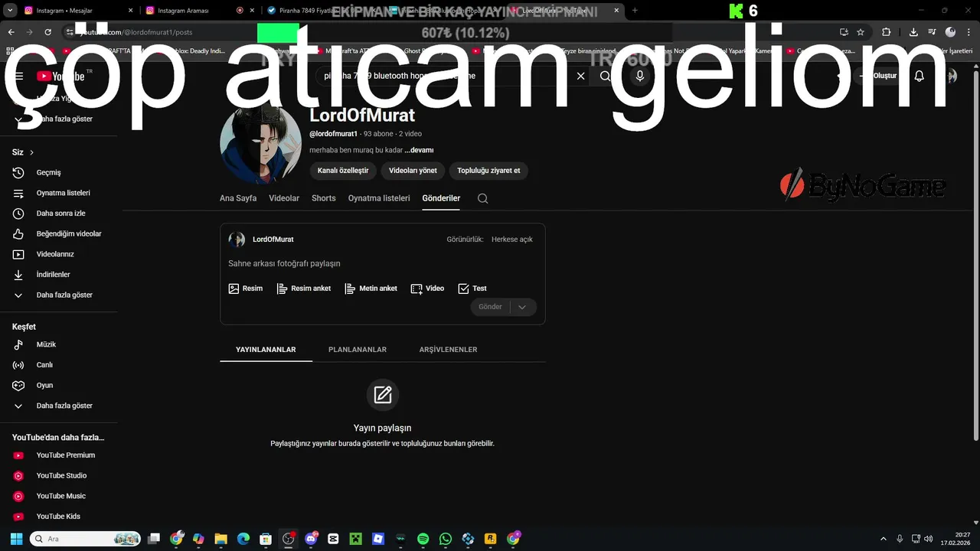Switch to ARŞİVLENENLER tab
This screenshot has height=551, width=980.
[x=448, y=350]
